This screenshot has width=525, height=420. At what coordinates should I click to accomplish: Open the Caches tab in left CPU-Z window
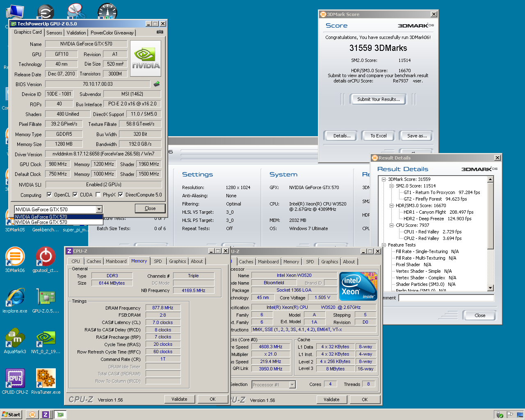(x=94, y=261)
